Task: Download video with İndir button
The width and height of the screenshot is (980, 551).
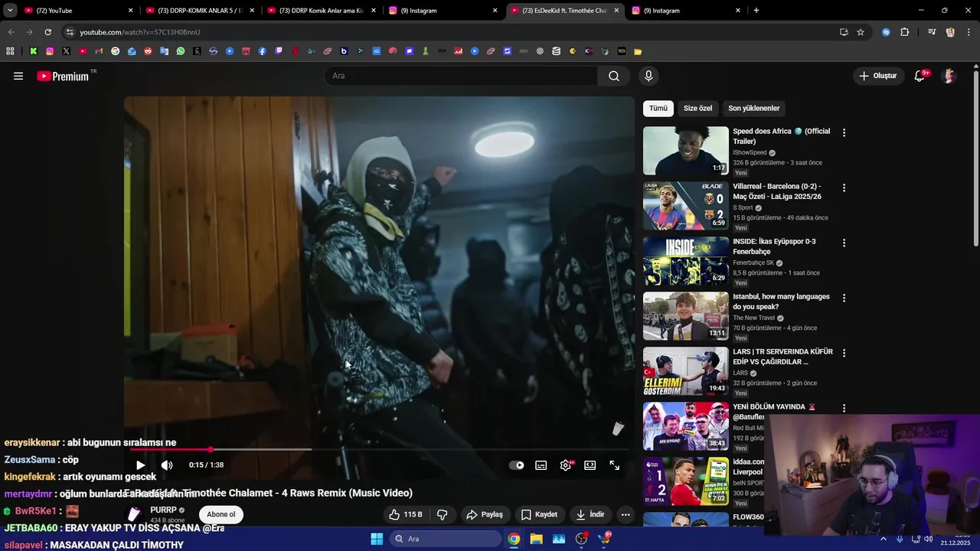Action: 590,514
